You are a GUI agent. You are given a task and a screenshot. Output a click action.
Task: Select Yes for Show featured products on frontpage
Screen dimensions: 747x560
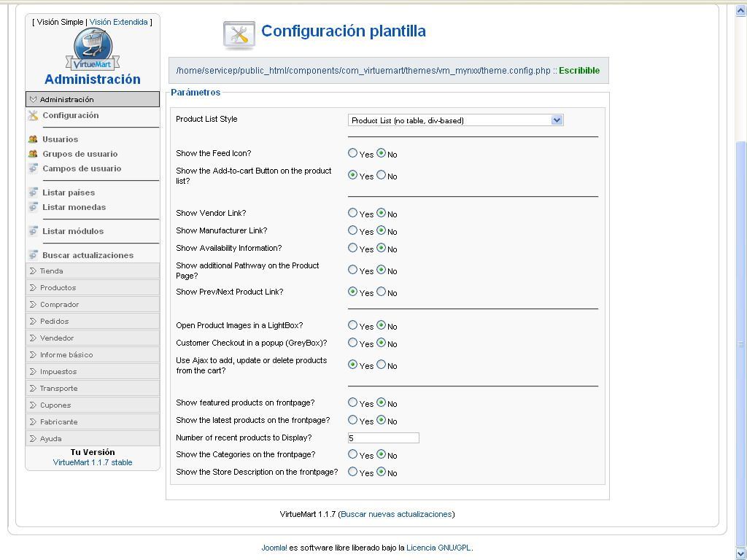click(352, 402)
